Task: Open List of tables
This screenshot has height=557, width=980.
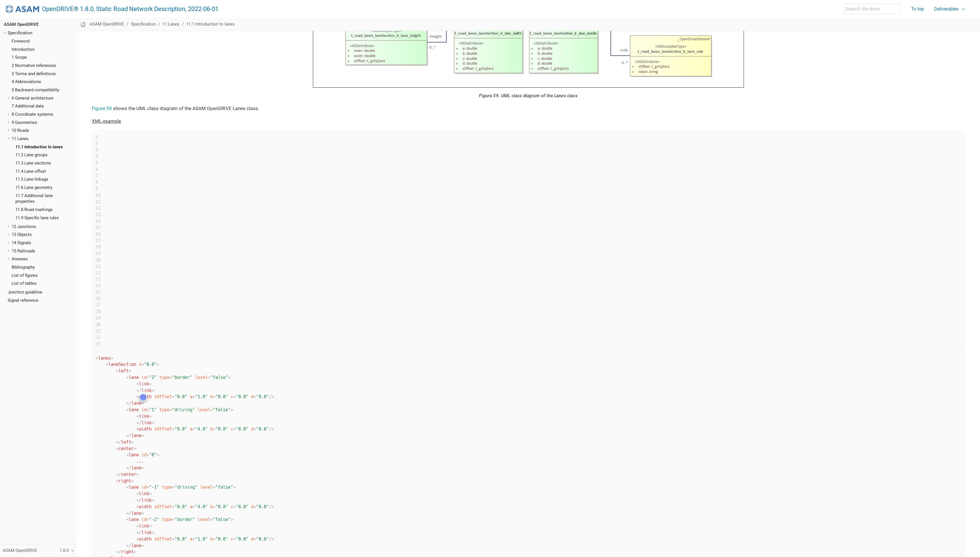Action: 24,284
